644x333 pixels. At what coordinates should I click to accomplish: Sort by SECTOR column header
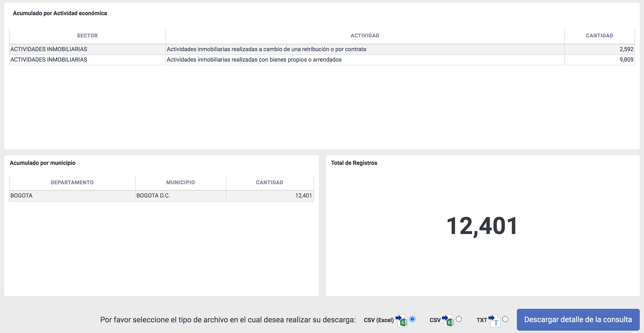click(x=87, y=36)
